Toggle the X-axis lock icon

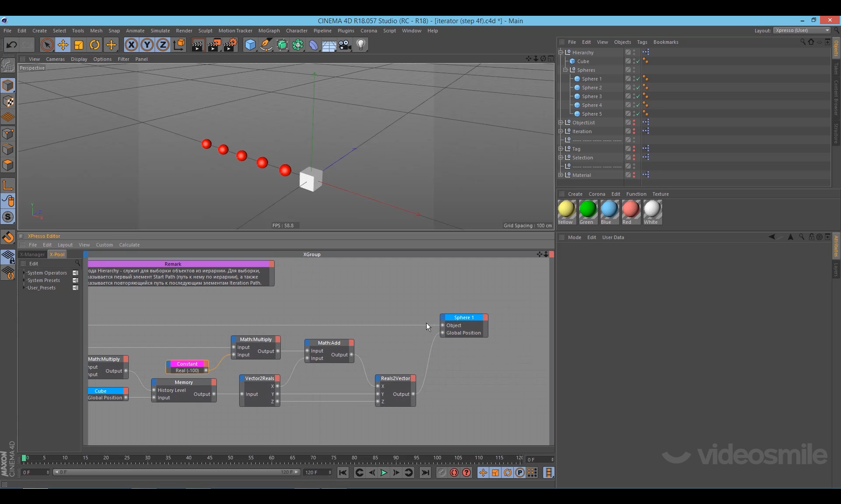131,45
